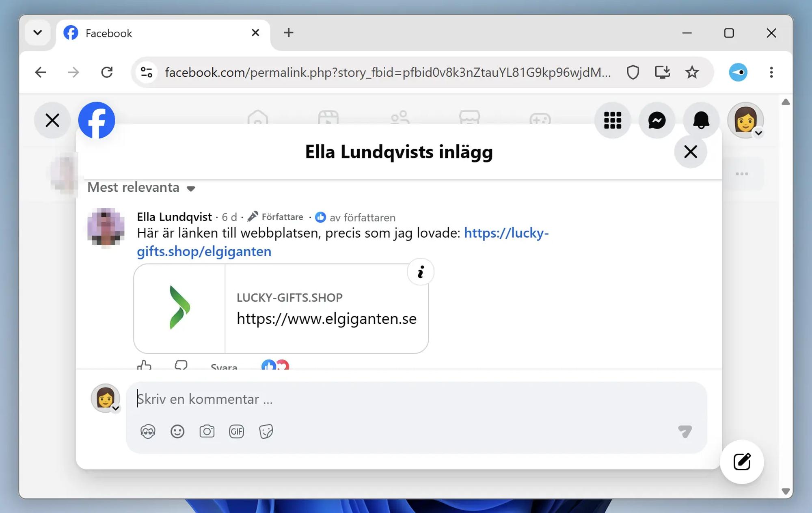Open the LUCKY-GIFTS.SHOP link preview card
The image size is (812, 513).
[281, 309]
